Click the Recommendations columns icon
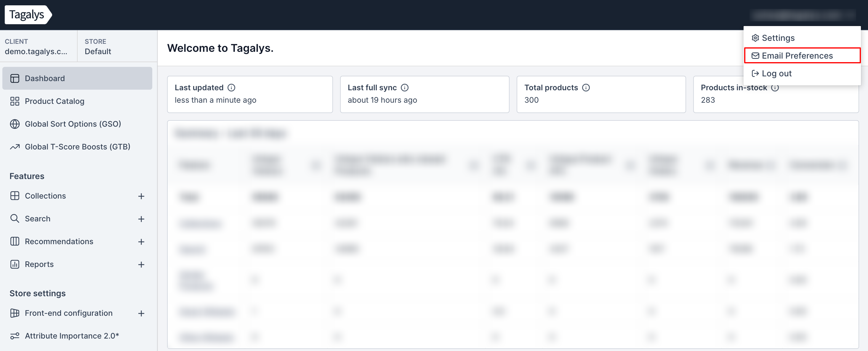The width and height of the screenshot is (868, 351). 15,241
